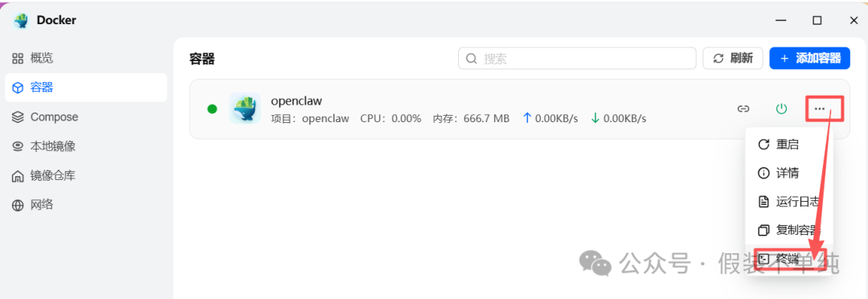Select 容器 in the sidebar
The height and width of the screenshot is (299, 868).
tap(86, 88)
